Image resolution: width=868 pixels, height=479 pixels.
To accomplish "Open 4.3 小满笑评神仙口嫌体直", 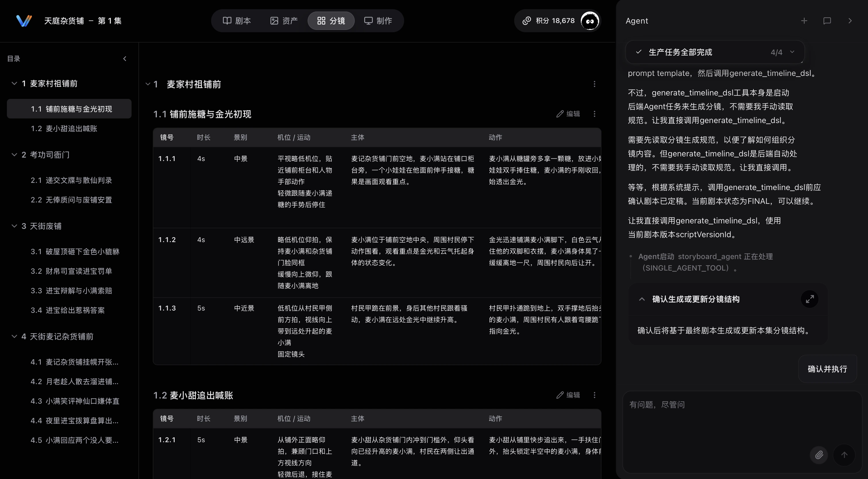I will click(69, 401).
